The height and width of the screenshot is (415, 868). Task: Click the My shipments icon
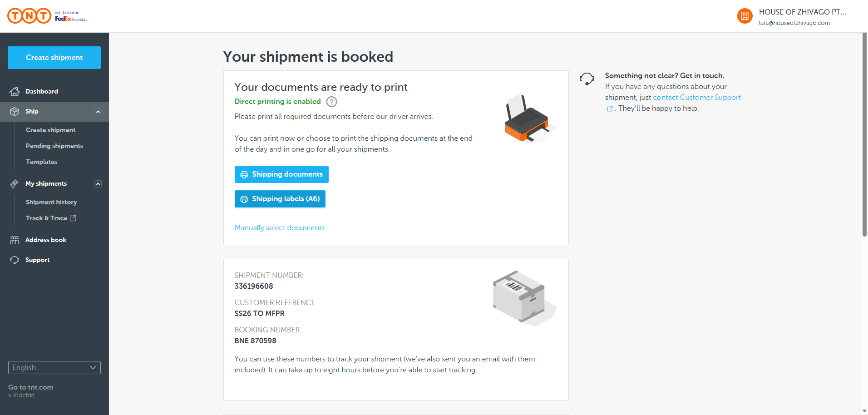coord(15,184)
